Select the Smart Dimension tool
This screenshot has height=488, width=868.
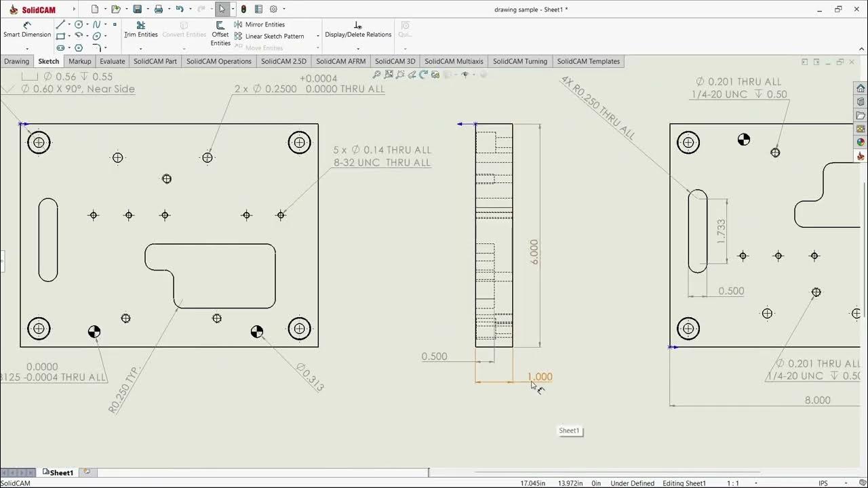click(27, 29)
